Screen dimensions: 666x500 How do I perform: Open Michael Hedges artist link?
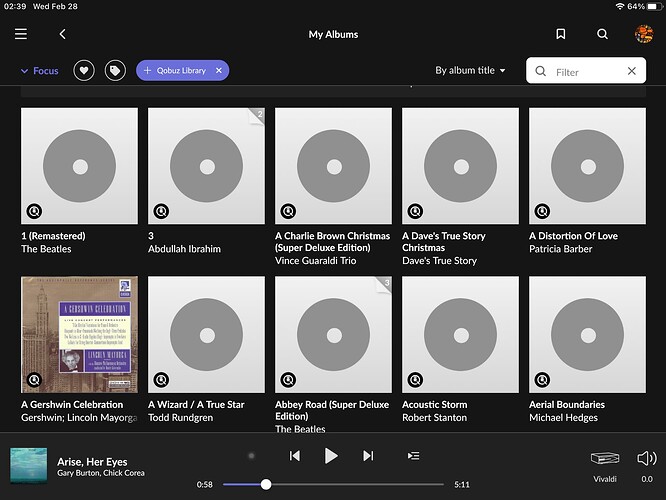pyautogui.click(x=563, y=418)
